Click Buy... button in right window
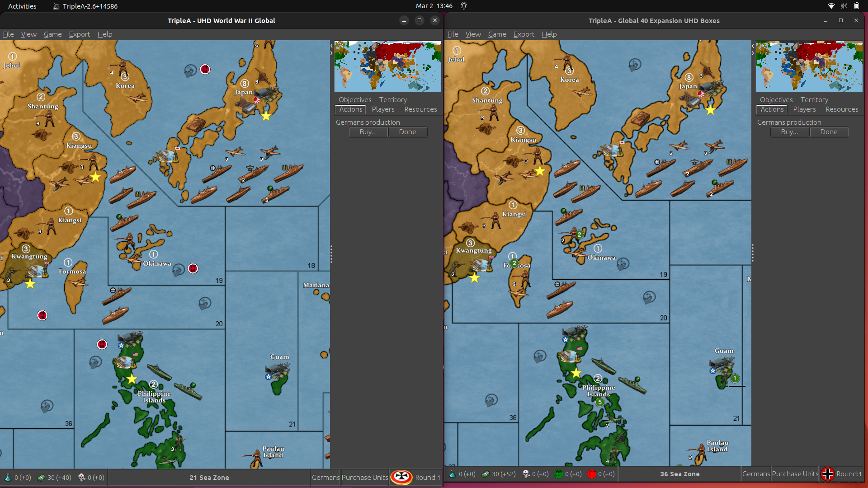 click(x=790, y=132)
